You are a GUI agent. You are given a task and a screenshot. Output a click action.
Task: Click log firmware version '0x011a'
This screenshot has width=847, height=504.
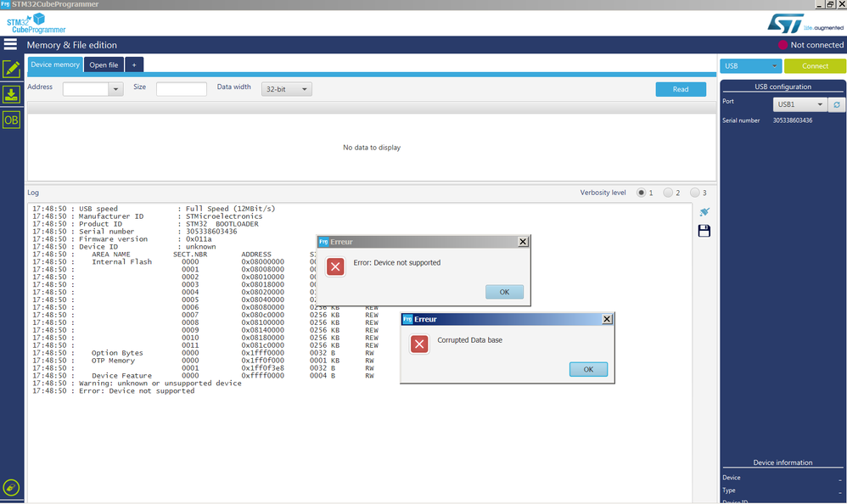(199, 239)
